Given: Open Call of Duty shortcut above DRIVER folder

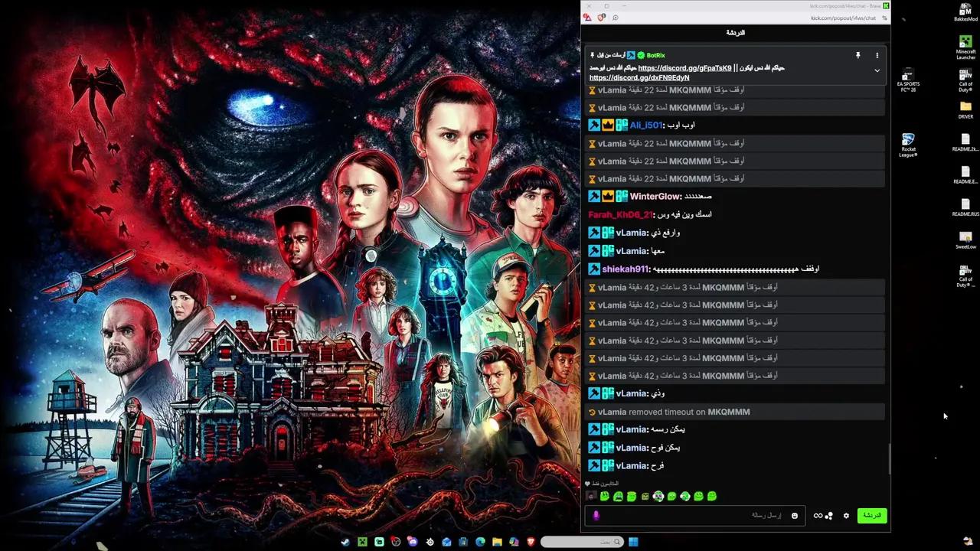Looking at the screenshot, I should pyautogui.click(x=965, y=80).
